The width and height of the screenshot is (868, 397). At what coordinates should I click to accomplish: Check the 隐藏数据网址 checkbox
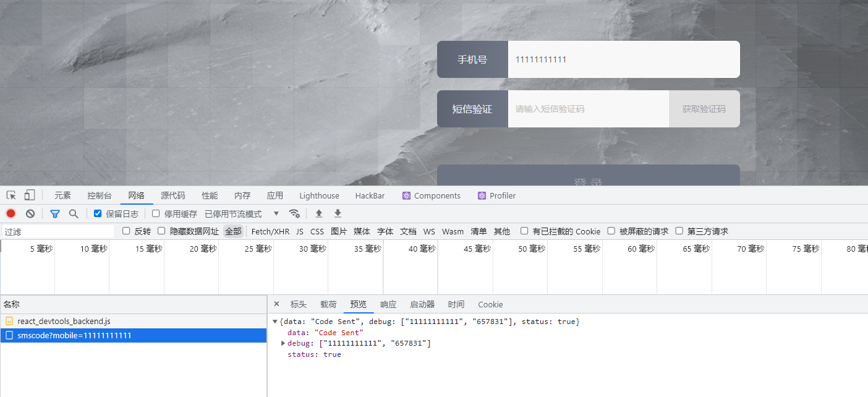[x=161, y=231]
